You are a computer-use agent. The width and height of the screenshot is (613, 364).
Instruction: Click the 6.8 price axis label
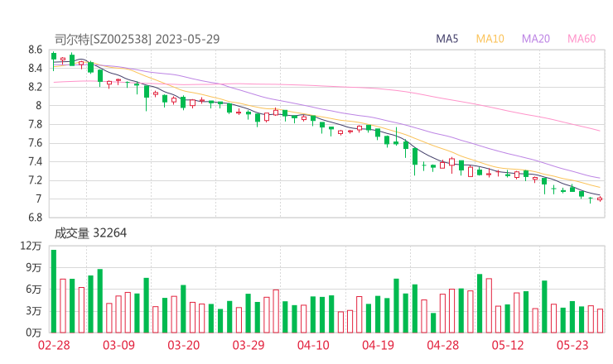tap(35, 218)
